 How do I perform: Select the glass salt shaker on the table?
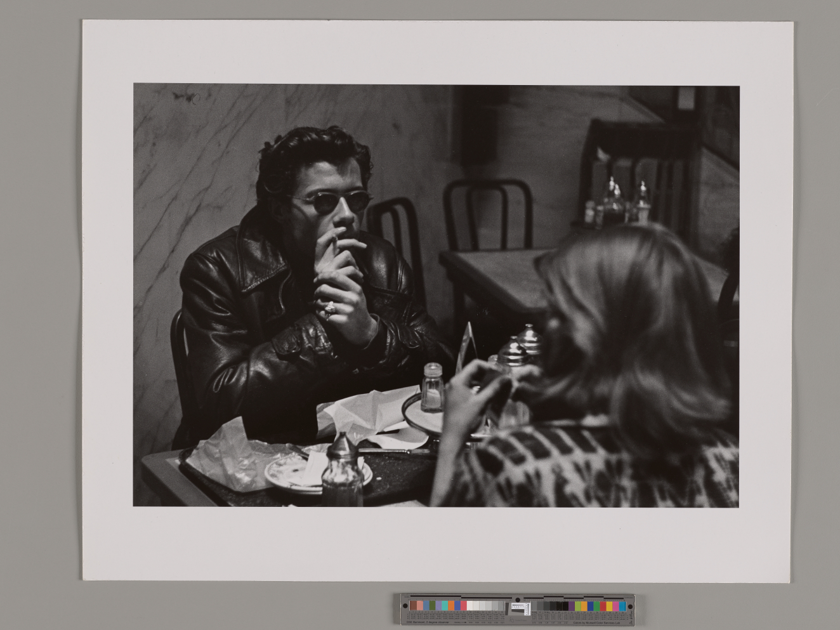tap(432, 386)
